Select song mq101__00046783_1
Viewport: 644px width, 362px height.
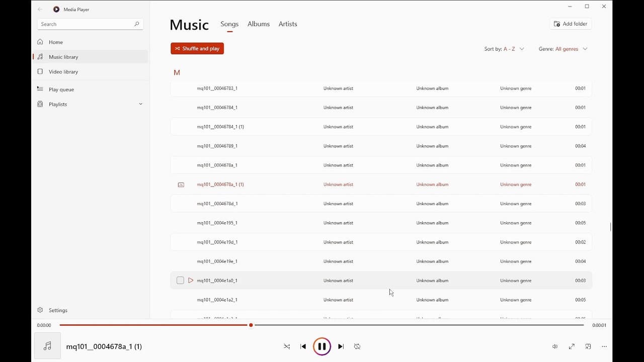(381, 88)
